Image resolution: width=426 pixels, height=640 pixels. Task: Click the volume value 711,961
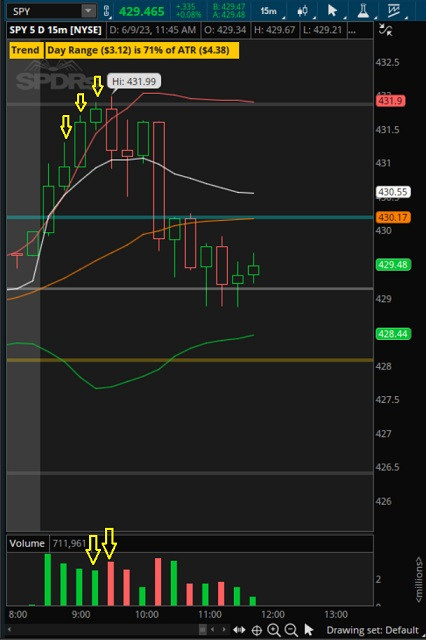click(69, 544)
